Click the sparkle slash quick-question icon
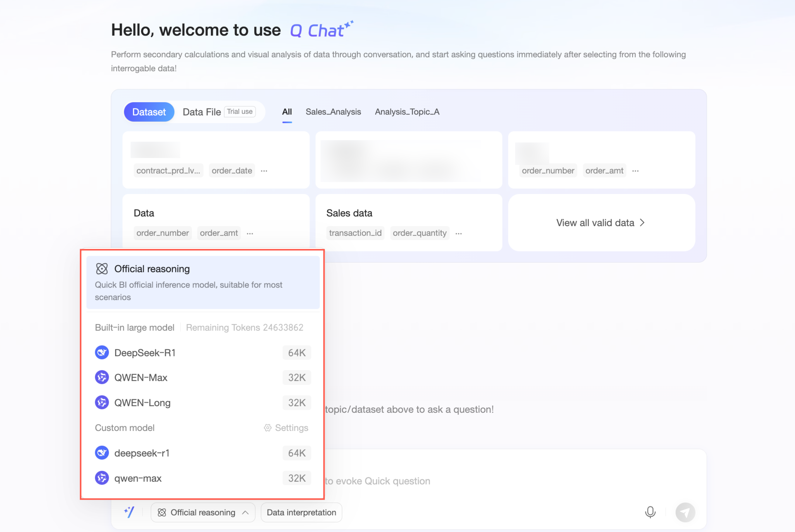Screen dimensions: 795x532 pos(129,512)
